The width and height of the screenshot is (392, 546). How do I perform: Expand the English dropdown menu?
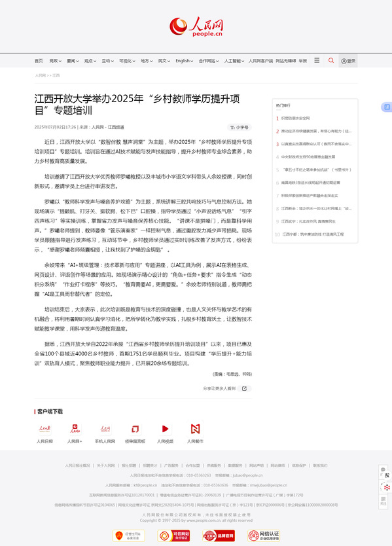[x=184, y=61]
